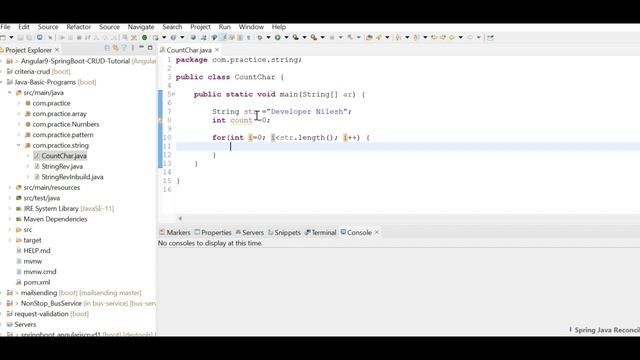This screenshot has width=640, height=360.
Task: Click the New file toolbar icon
Action: 3,38
